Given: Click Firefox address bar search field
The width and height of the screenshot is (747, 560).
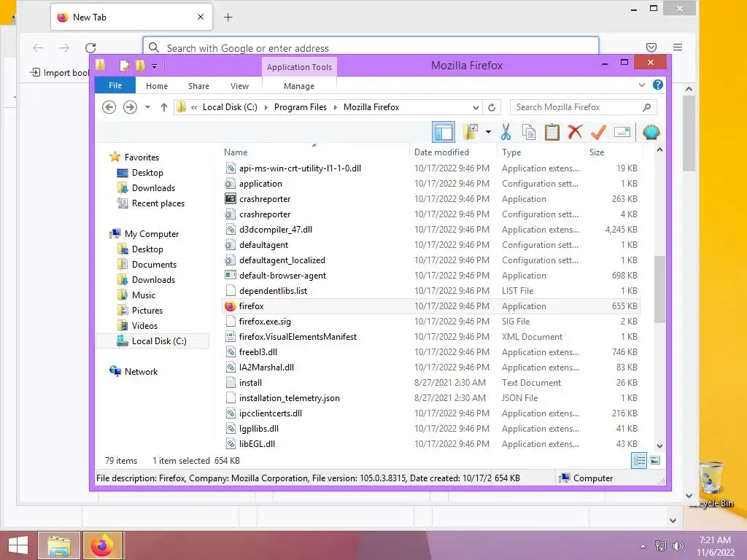Looking at the screenshot, I should click(371, 47).
